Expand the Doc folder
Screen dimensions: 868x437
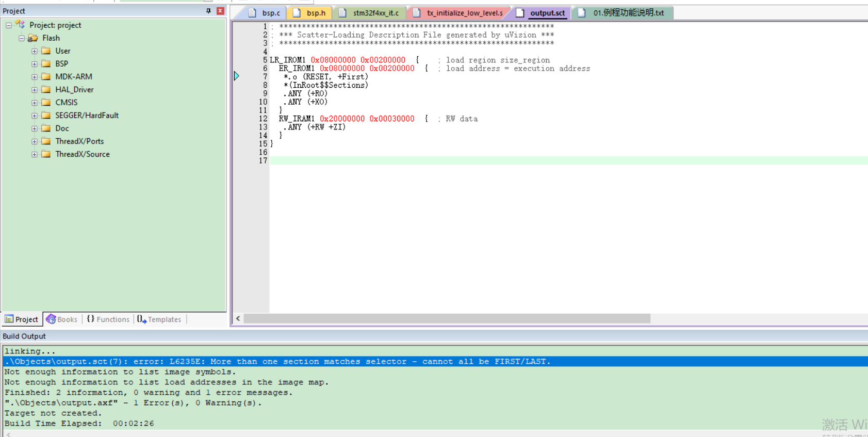pyautogui.click(x=35, y=128)
